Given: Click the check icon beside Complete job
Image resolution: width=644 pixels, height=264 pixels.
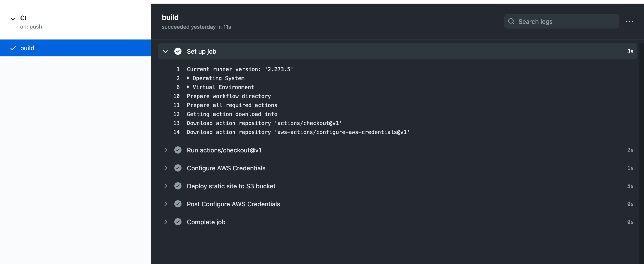Looking at the screenshot, I should (x=178, y=222).
